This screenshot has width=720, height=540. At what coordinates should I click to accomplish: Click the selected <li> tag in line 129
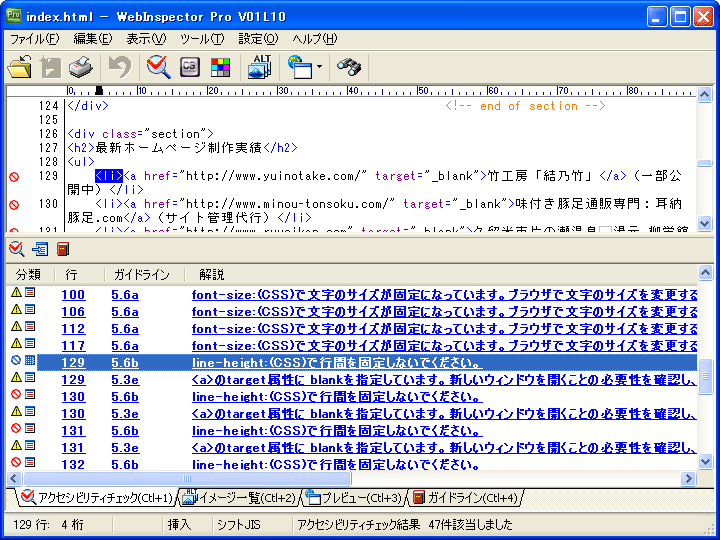[109, 176]
